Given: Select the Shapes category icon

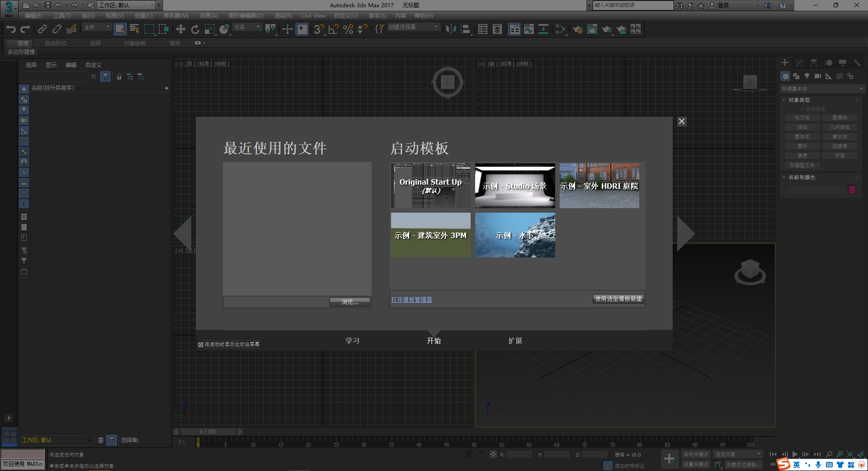Looking at the screenshot, I should click(x=796, y=76).
